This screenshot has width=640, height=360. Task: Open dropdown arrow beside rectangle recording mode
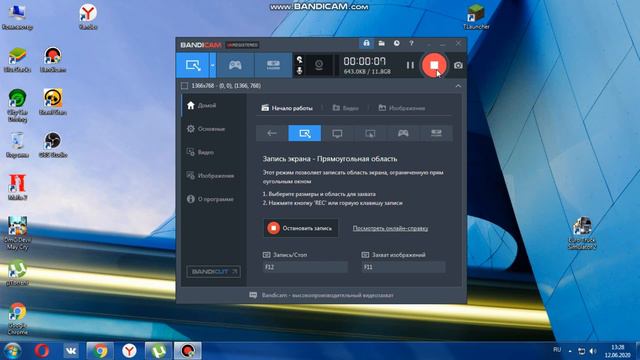213,65
